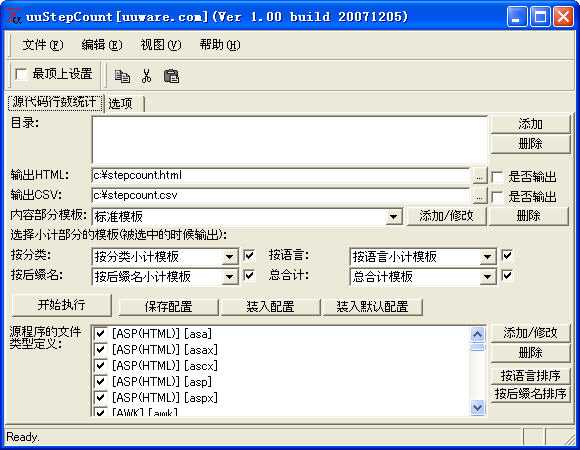Uncheck the [ASP(HTML)] [asp] file type
The height and width of the screenshot is (450, 580).
100,381
